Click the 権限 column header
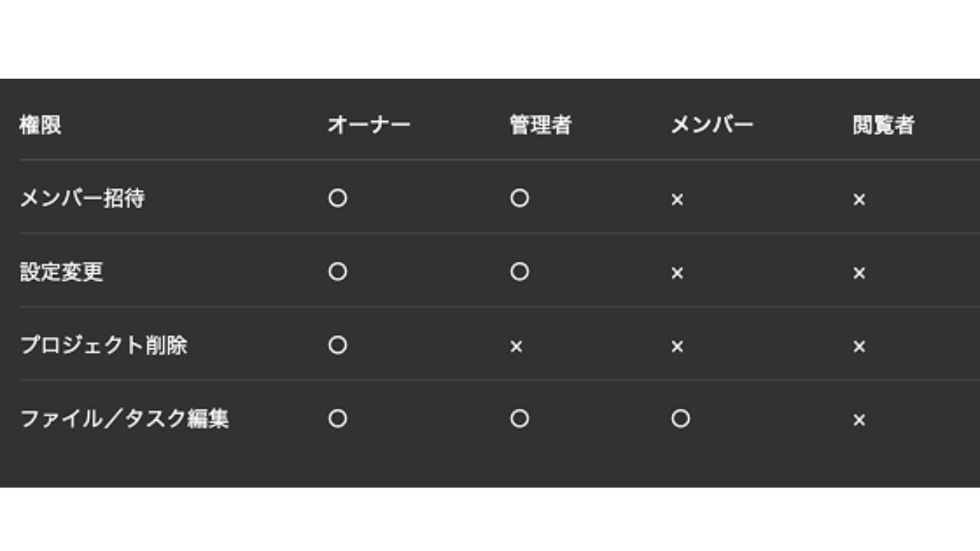Screen dimensions: 980x551 point(41,126)
